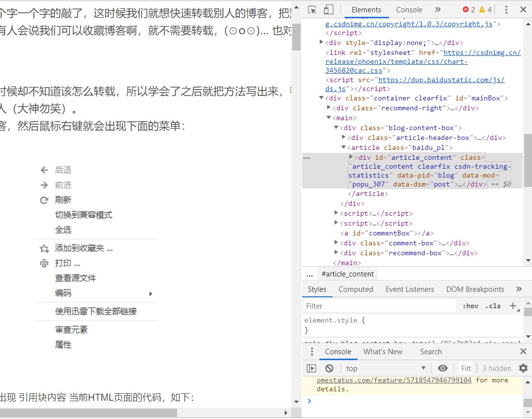Collapse the blog-content-box div
Screen dimensions: 532x419
[336, 127]
